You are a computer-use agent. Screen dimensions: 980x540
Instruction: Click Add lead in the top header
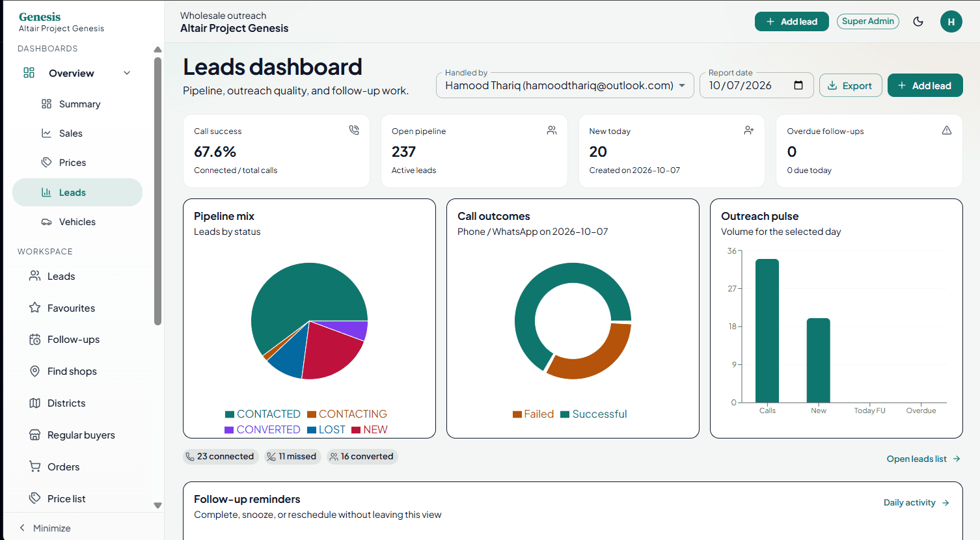coord(791,21)
